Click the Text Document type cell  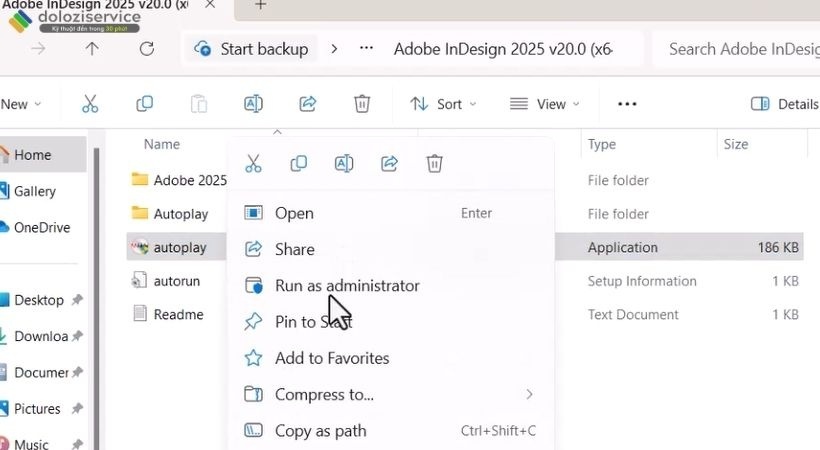click(x=633, y=314)
